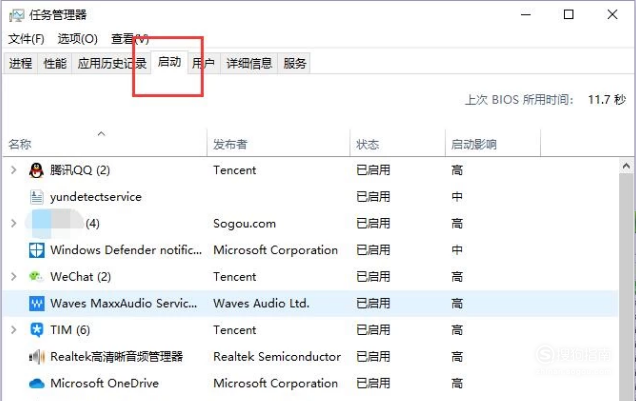Image resolution: width=636 pixels, height=401 pixels.
Task: Open the 文件(F) menu
Action: (x=26, y=39)
